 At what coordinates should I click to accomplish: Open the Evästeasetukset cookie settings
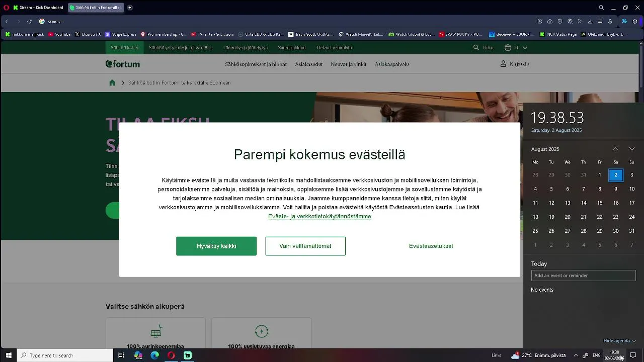(x=431, y=246)
